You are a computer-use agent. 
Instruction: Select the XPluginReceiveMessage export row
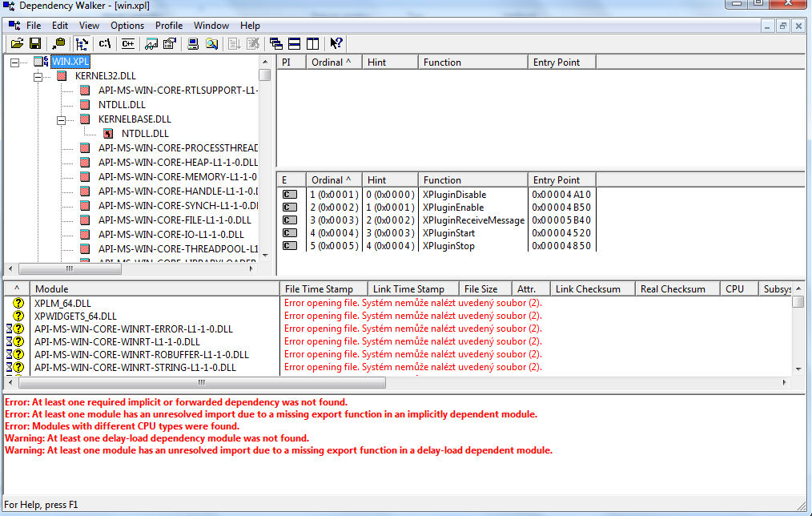click(x=436, y=220)
